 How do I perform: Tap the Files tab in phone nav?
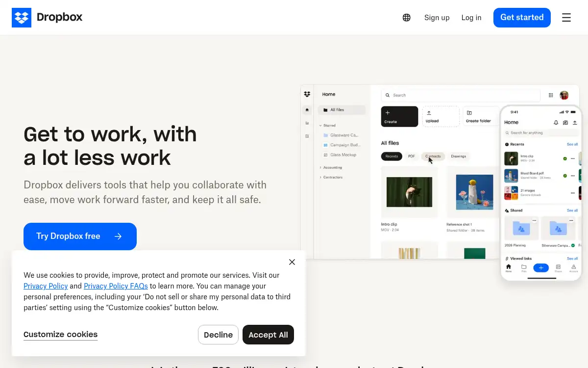click(524, 268)
